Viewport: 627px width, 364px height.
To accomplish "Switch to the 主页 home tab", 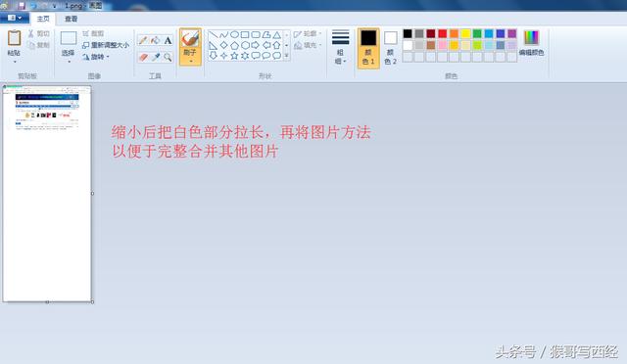I will click(x=43, y=19).
